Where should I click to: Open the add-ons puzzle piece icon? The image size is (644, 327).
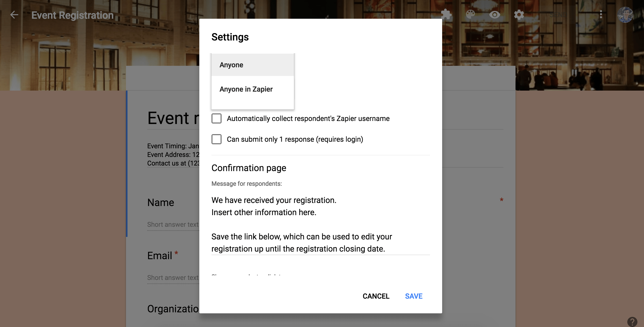446,14
